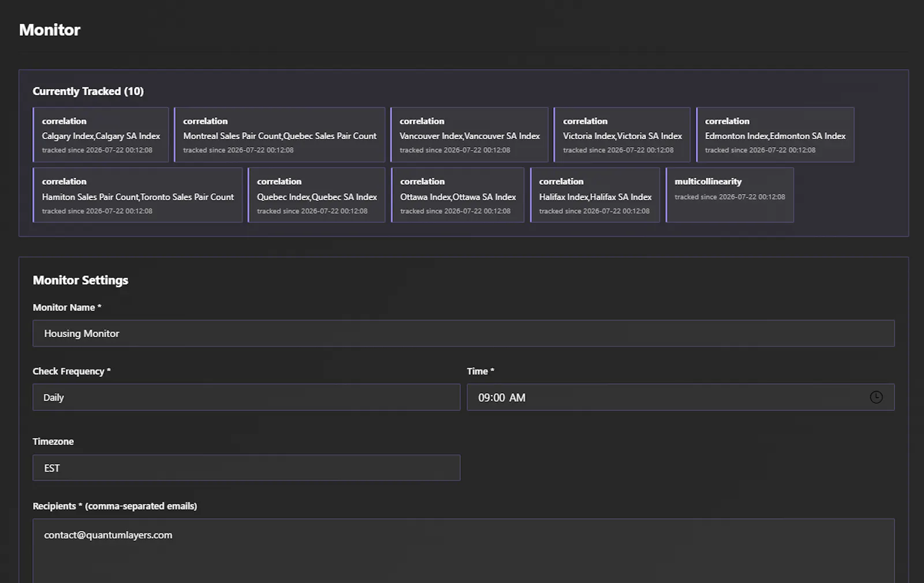Select the Calgary Index correlation card
Viewport: 924px width, 583px height.
[x=101, y=134]
